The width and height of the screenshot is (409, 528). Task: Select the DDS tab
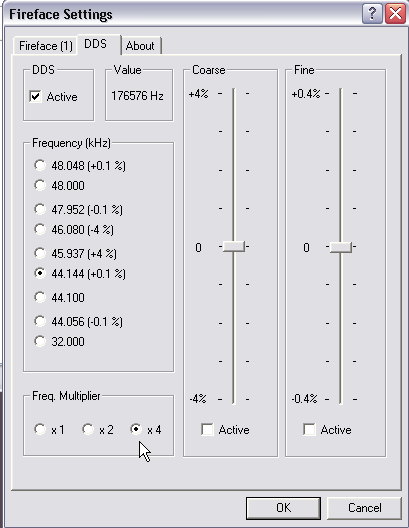point(96,44)
